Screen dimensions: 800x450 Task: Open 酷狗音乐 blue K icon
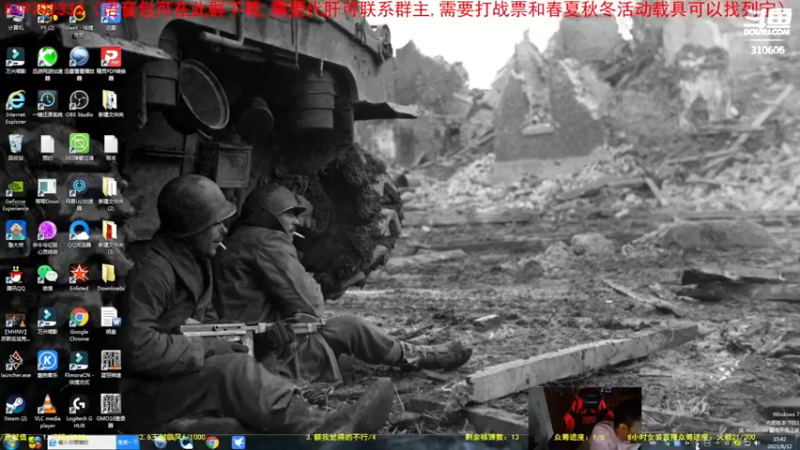(x=47, y=364)
